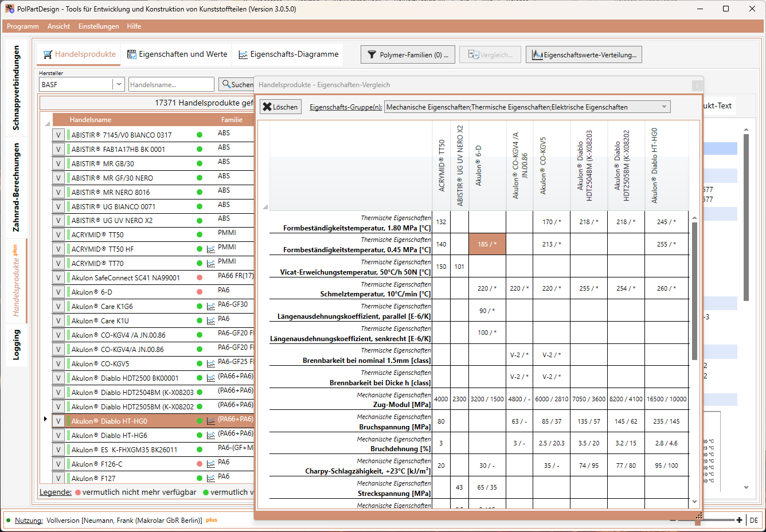Click scroll-up arrow of the comparison table
The width and height of the screenshot is (766, 532).
tap(695, 218)
